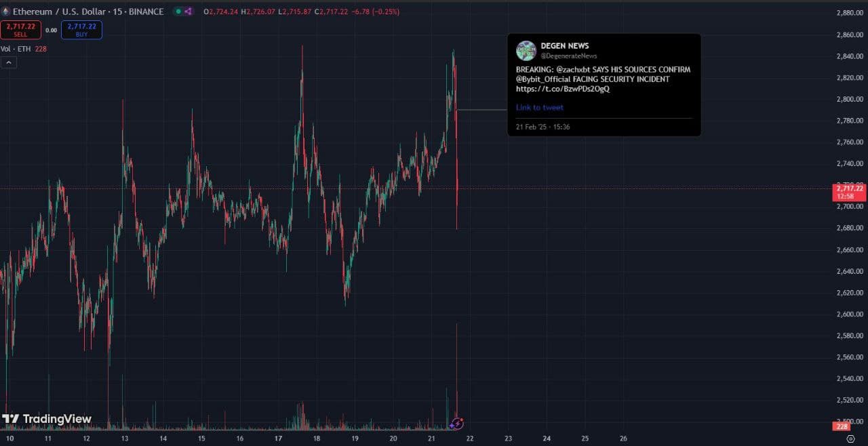
Task: Open the Link to tweet hyperlink
Action: tap(539, 107)
